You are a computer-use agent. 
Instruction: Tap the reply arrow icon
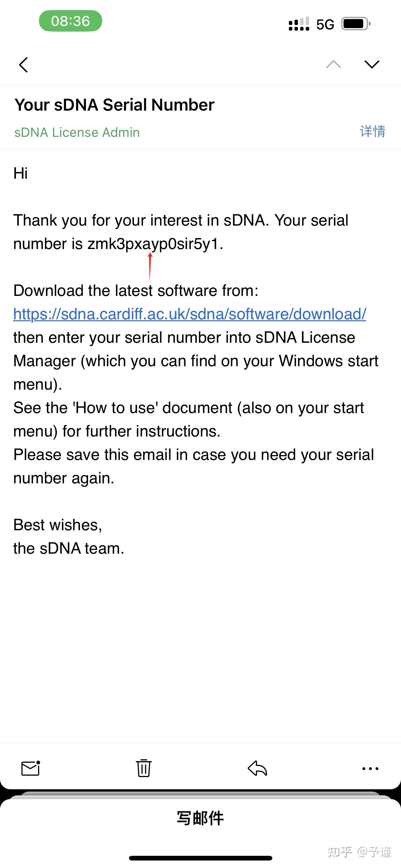pos(257,768)
